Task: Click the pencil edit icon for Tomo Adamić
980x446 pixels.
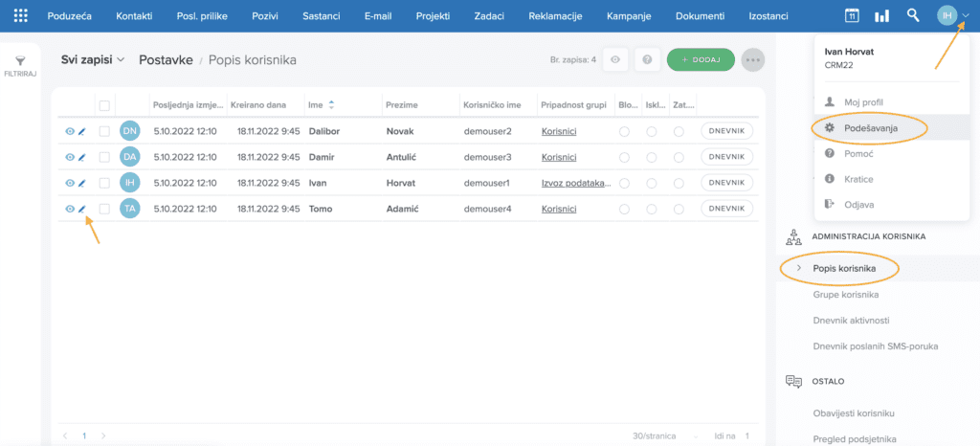Action: point(82,209)
